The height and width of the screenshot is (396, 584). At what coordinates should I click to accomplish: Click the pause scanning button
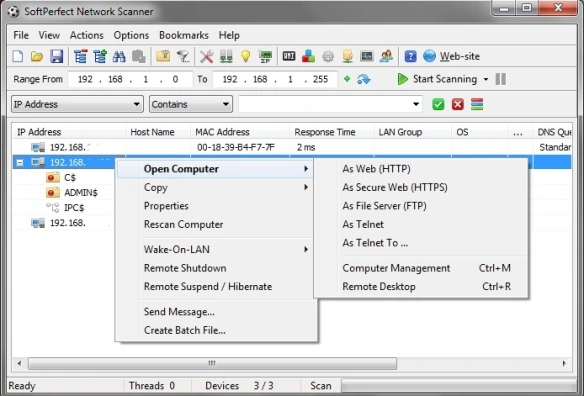coord(501,79)
